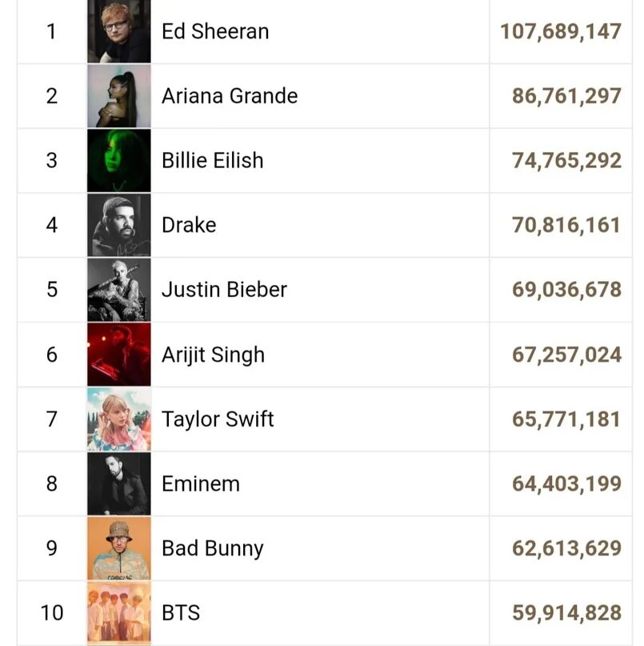Open the Ed Sheeran name link
Image resolution: width=644 pixels, height=646 pixels.
(x=215, y=31)
